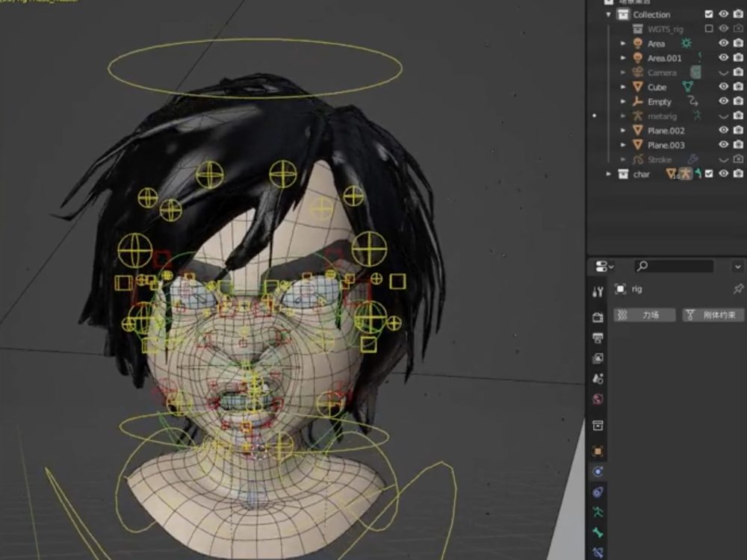Image resolution: width=747 pixels, height=560 pixels.
Task: Click the armature icon in char row
Action: 685,174
